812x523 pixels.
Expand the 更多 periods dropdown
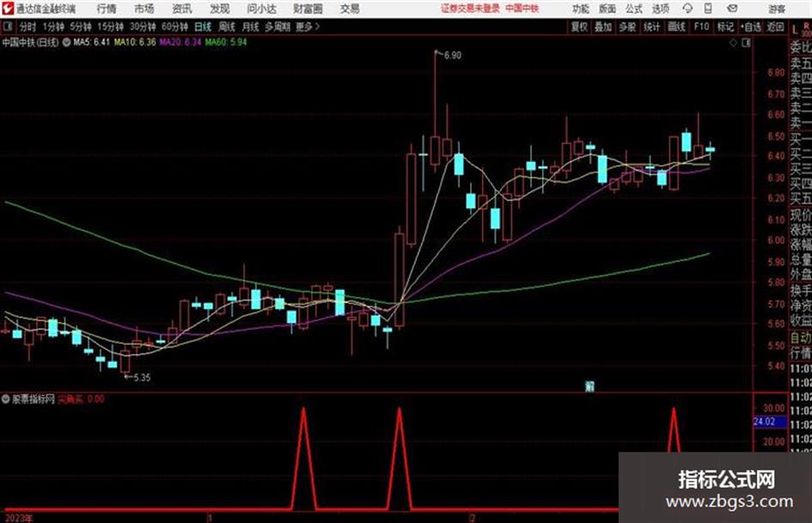(x=308, y=27)
